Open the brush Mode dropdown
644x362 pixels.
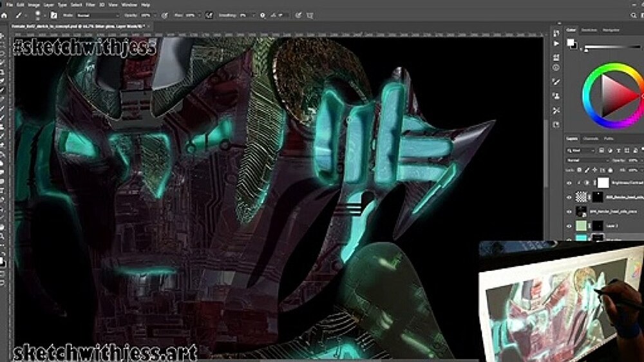click(98, 15)
